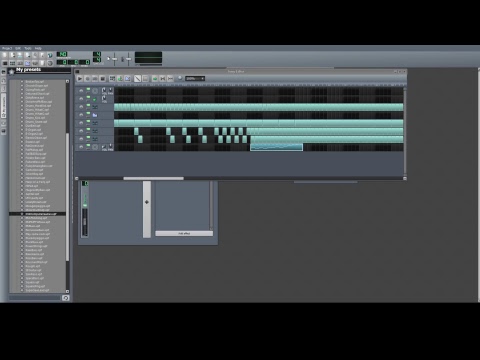The width and height of the screenshot is (480, 360).
Task: Click the master pitch slider
Action: pyautogui.click(x=128, y=59)
